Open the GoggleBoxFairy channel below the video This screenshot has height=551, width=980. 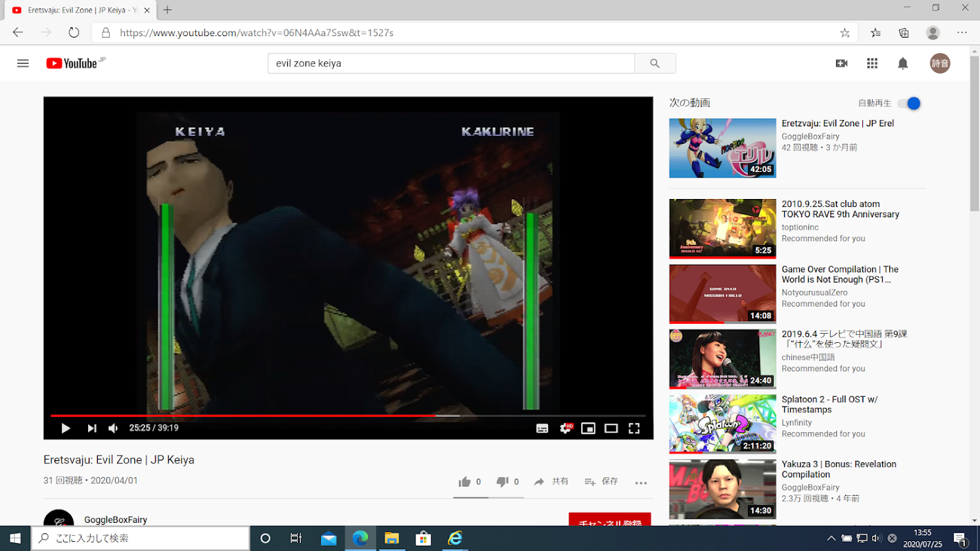pyautogui.click(x=116, y=519)
